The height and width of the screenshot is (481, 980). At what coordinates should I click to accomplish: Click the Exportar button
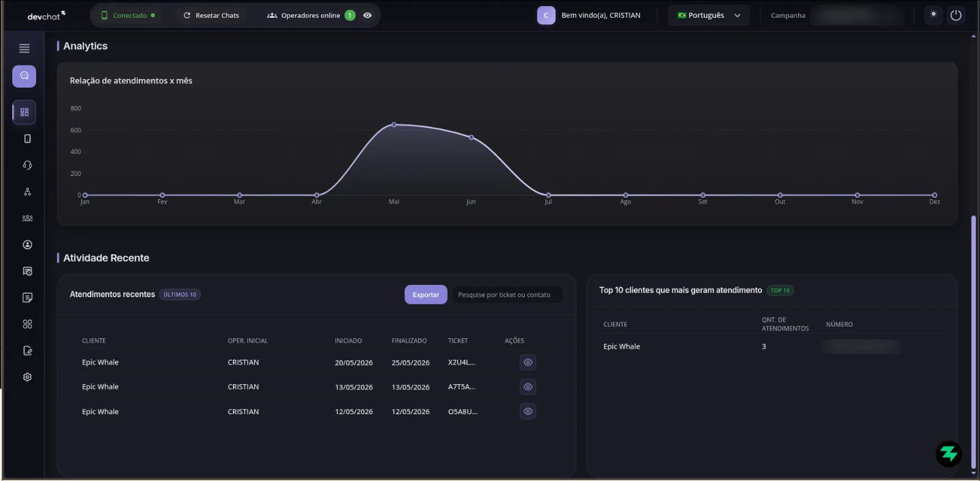pos(426,295)
